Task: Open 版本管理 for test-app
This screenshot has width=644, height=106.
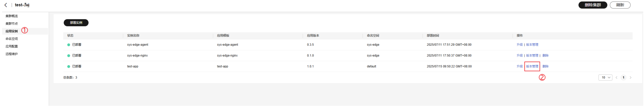Action: point(532,66)
